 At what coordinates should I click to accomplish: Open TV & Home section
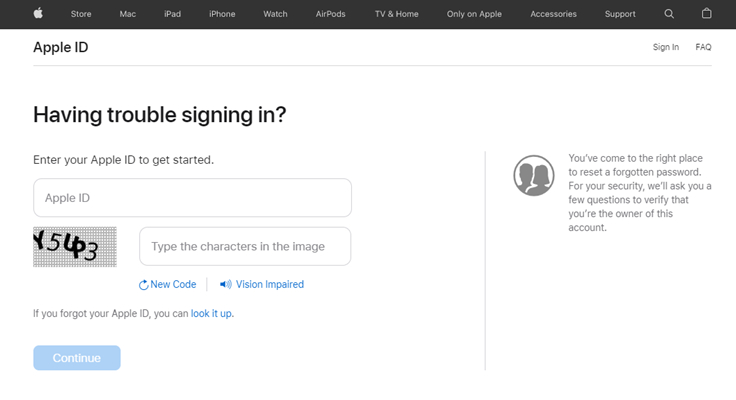point(397,14)
